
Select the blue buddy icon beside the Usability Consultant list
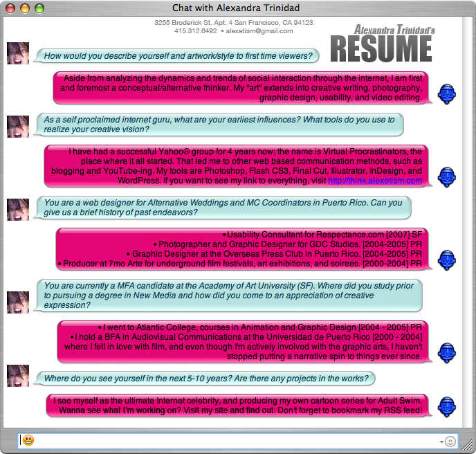pyautogui.click(x=447, y=259)
